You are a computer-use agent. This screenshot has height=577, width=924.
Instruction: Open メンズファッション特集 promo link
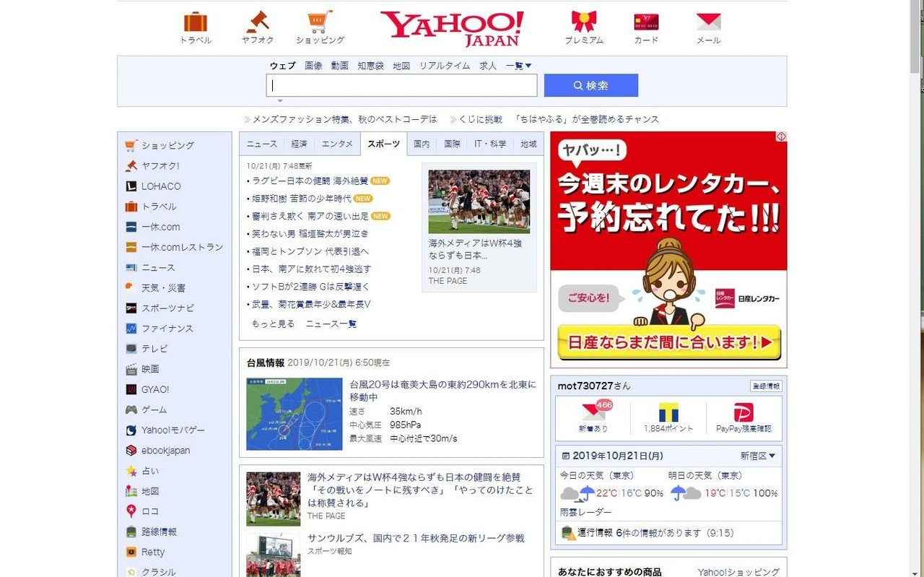345,119
